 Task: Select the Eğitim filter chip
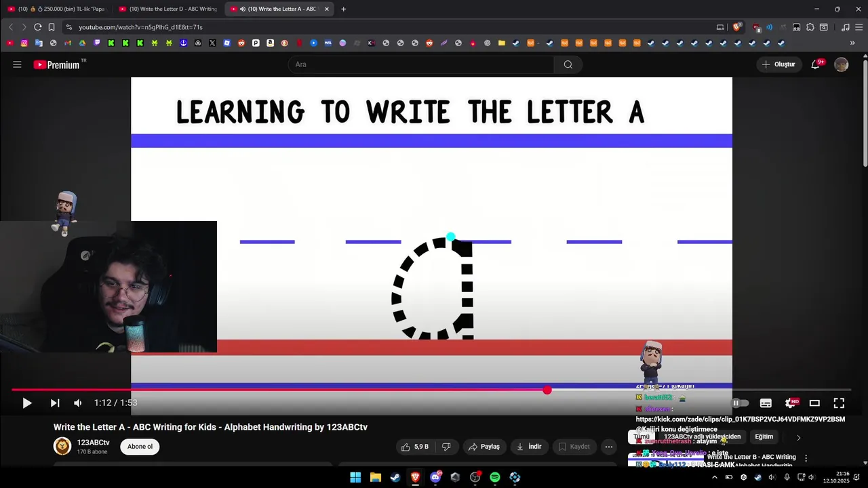pyautogui.click(x=764, y=436)
